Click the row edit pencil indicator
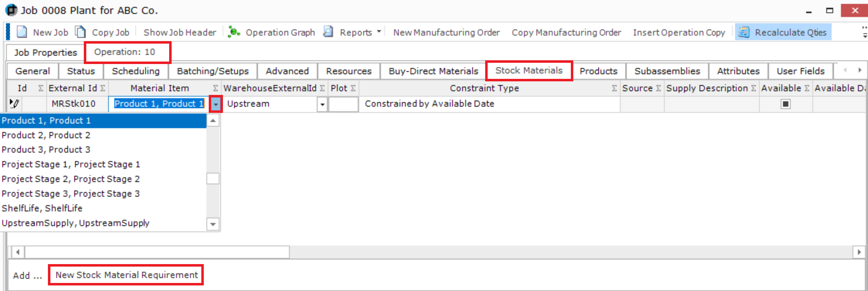Screen dimensions: 868x291 click(14, 104)
